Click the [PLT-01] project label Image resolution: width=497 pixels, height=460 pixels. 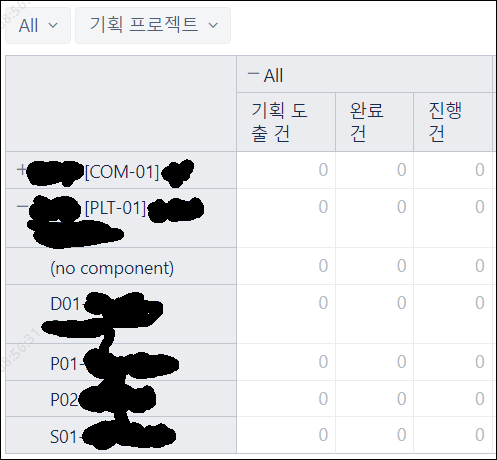tap(116, 208)
